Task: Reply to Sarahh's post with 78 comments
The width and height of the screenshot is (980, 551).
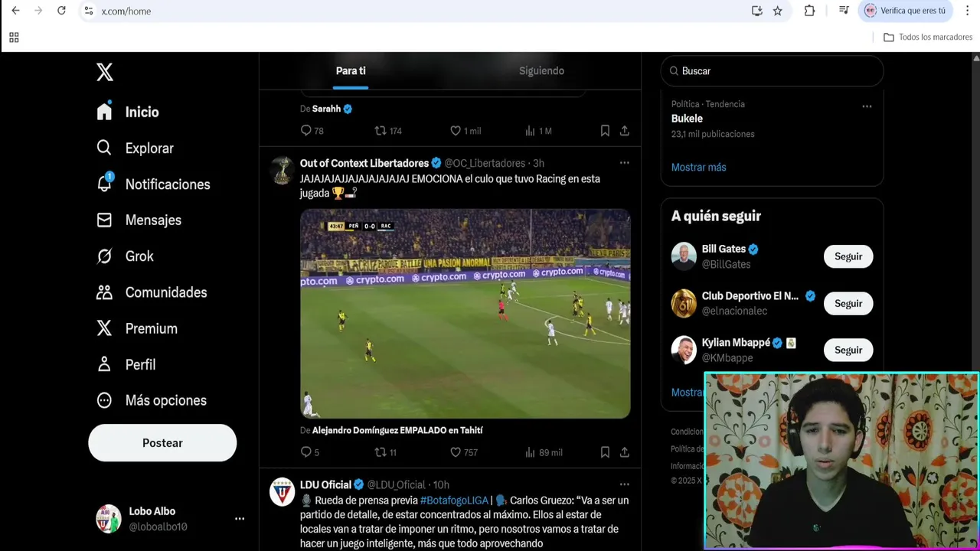Action: pos(312,131)
